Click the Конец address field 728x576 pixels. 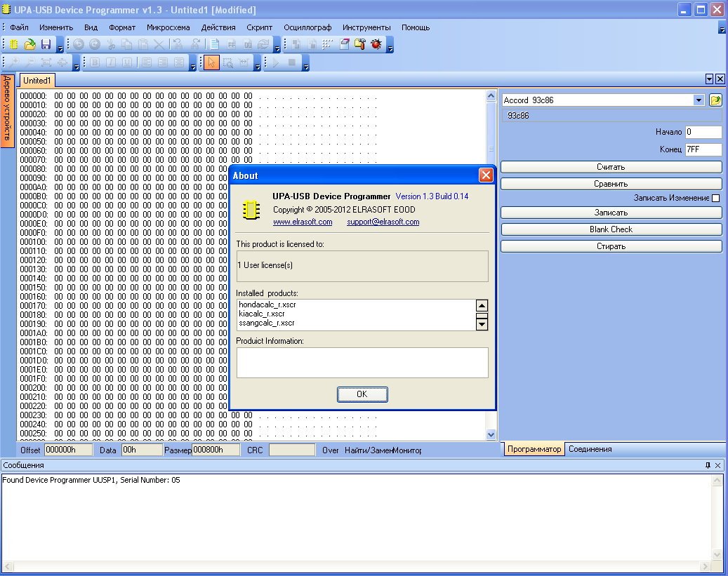click(703, 149)
